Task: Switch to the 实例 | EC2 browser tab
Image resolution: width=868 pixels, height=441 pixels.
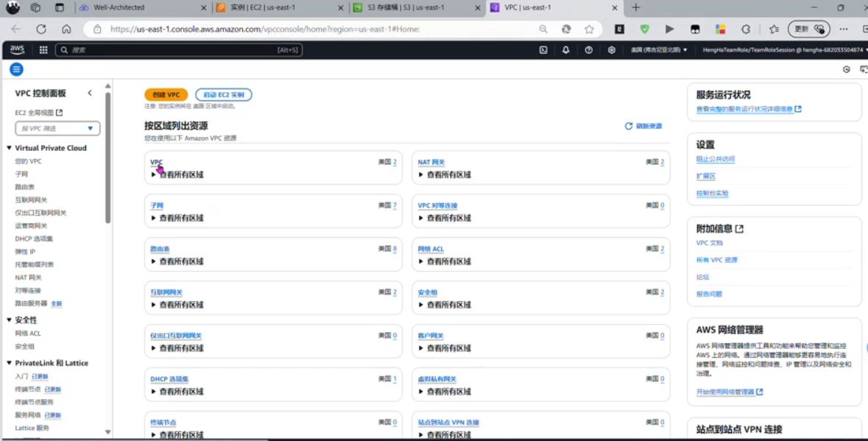Action: [279, 8]
